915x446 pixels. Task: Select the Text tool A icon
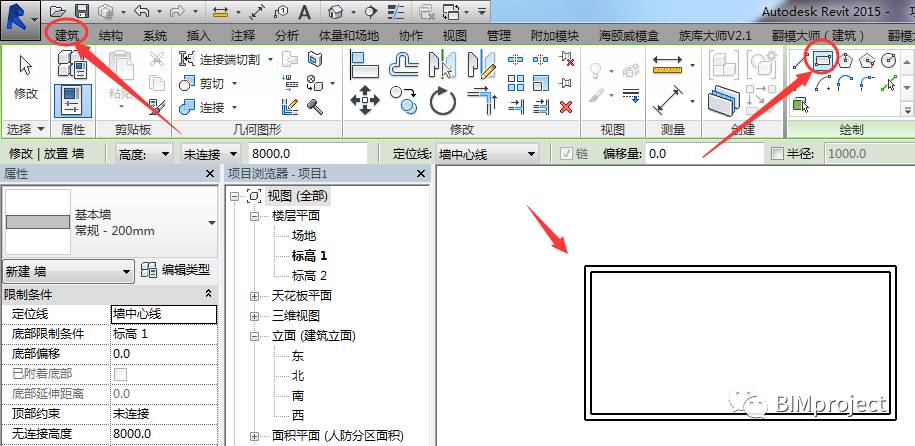point(305,11)
